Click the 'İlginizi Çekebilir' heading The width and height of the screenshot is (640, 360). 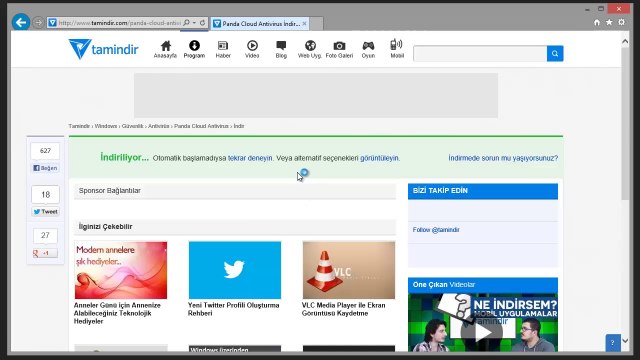(105, 227)
